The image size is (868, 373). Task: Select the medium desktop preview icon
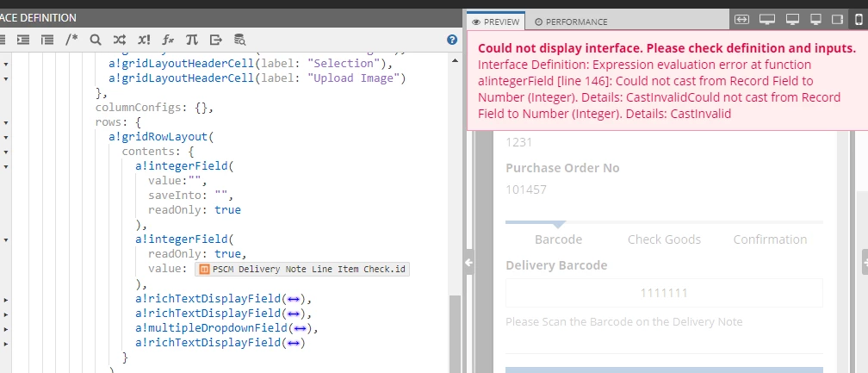click(793, 19)
